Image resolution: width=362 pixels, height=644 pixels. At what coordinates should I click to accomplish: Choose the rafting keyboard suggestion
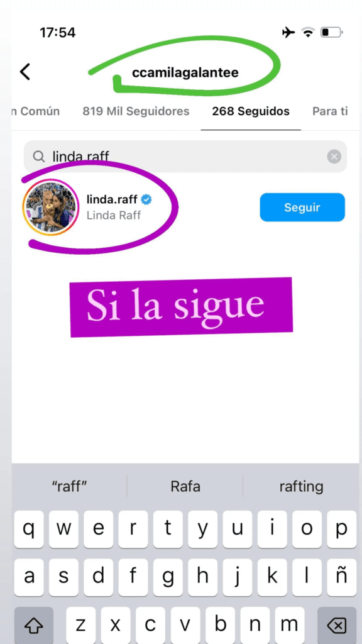301,487
